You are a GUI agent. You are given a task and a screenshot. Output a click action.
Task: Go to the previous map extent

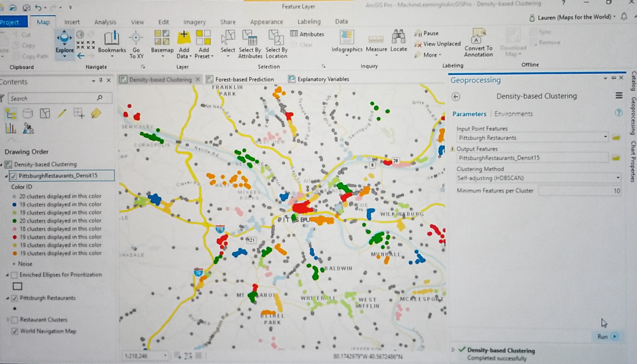(x=80, y=56)
